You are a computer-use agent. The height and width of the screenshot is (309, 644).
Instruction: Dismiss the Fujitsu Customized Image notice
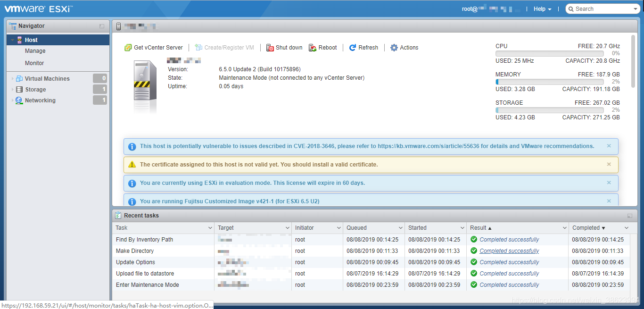609,201
